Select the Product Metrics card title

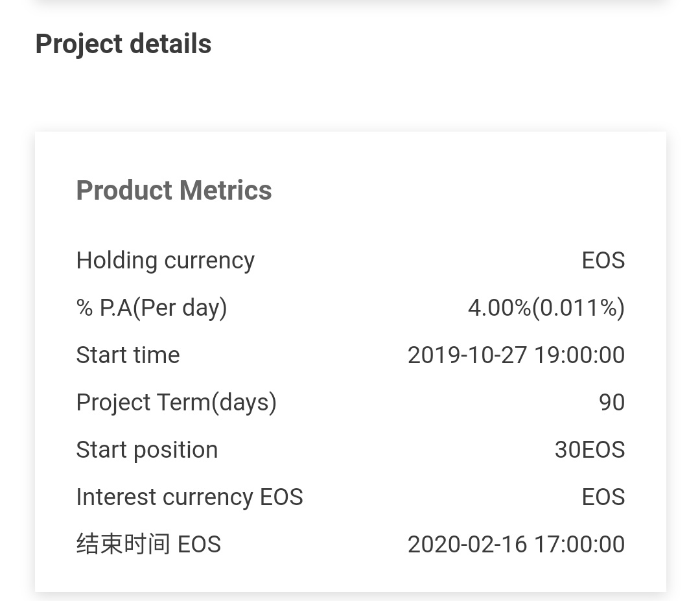(174, 190)
